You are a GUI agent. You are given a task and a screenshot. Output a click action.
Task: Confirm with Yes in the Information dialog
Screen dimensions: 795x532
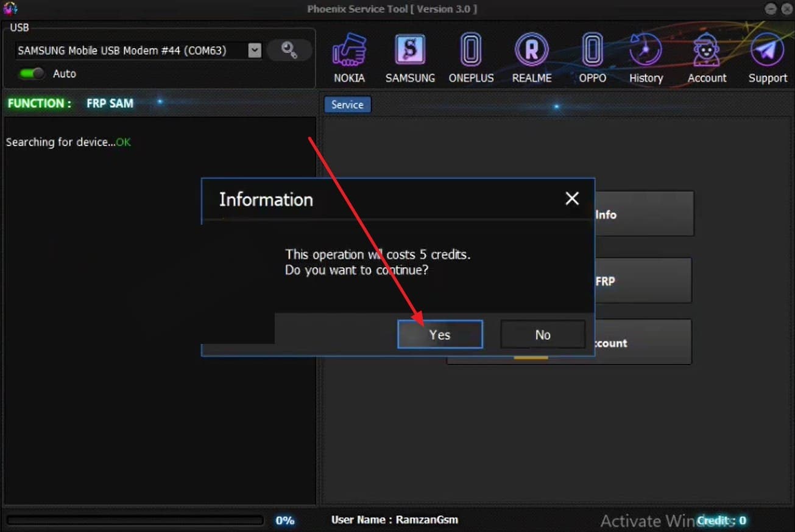coord(440,335)
